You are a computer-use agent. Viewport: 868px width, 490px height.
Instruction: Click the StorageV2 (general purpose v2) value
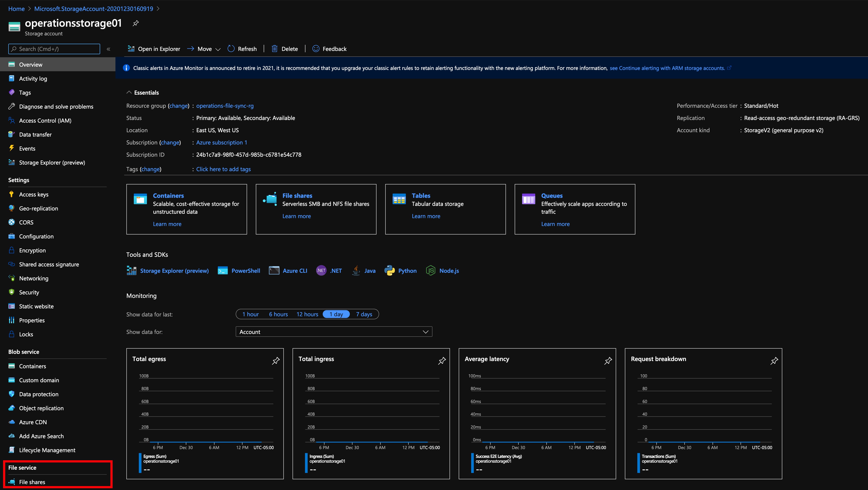tap(783, 130)
